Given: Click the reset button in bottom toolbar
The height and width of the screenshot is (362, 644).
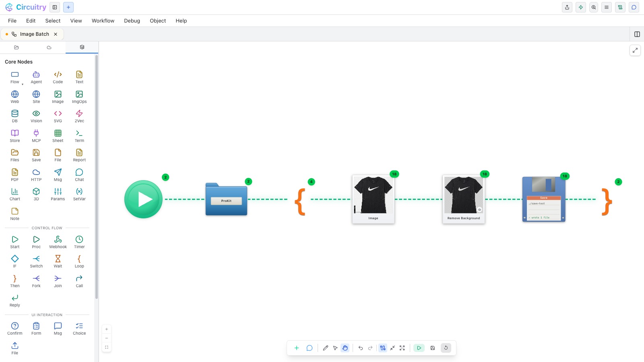Looking at the screenshot, I should (x=446, y=348).
